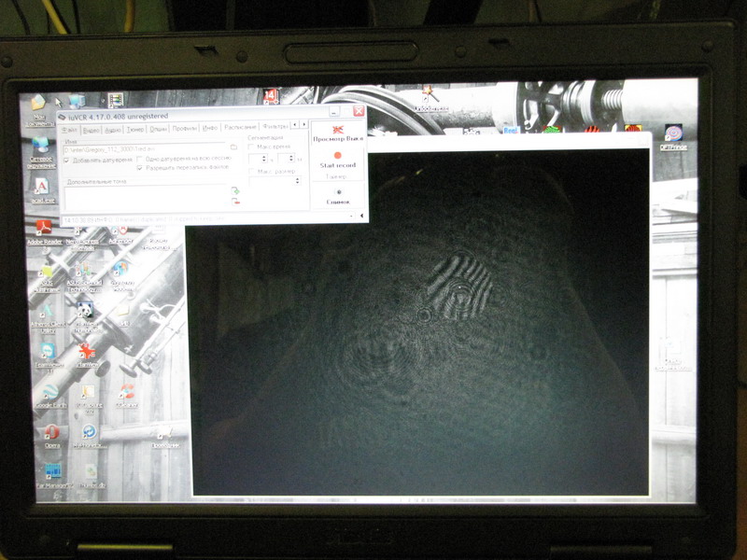Image resolution: width=747 pixels, height=560 pixels.
Task: Open the IrfanView red star icon
Action: (87, 355)
